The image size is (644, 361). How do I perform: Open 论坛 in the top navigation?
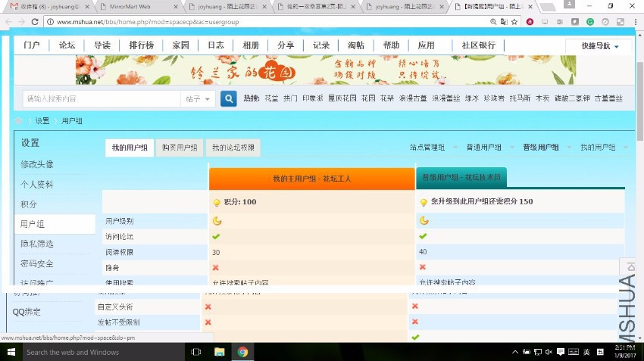click(67, 45)
